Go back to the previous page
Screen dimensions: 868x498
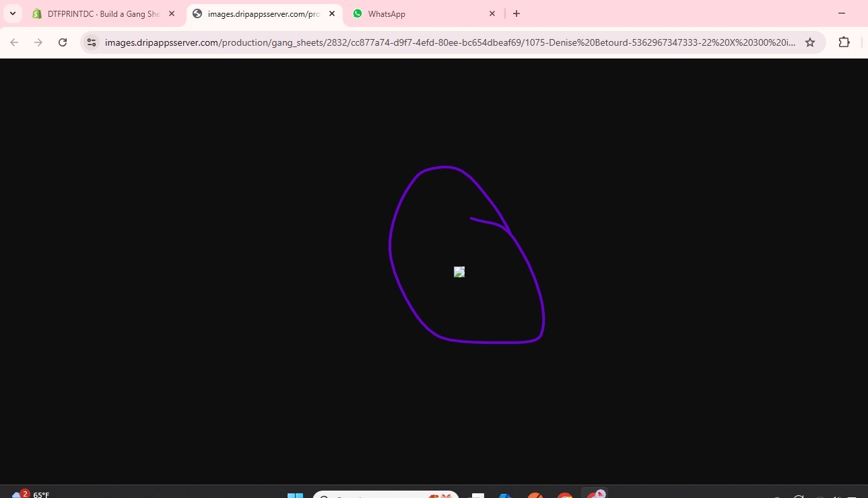[x=14, y=42]
